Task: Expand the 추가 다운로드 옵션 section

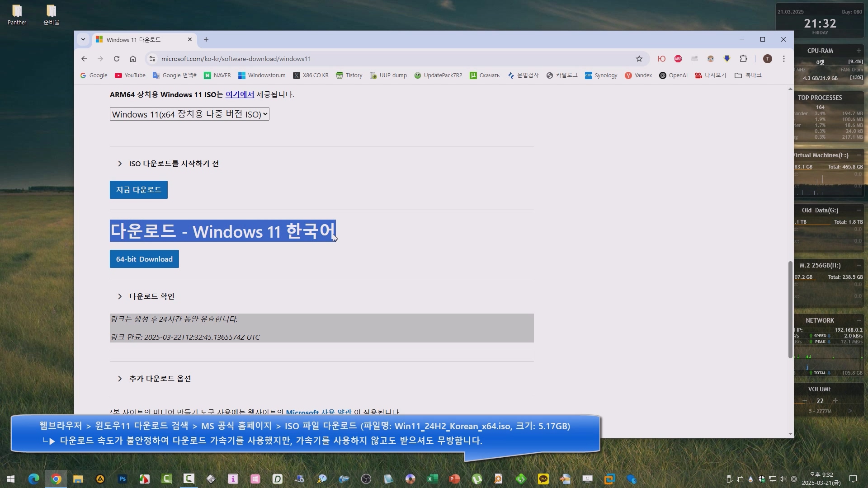Action: coord(154,379)
